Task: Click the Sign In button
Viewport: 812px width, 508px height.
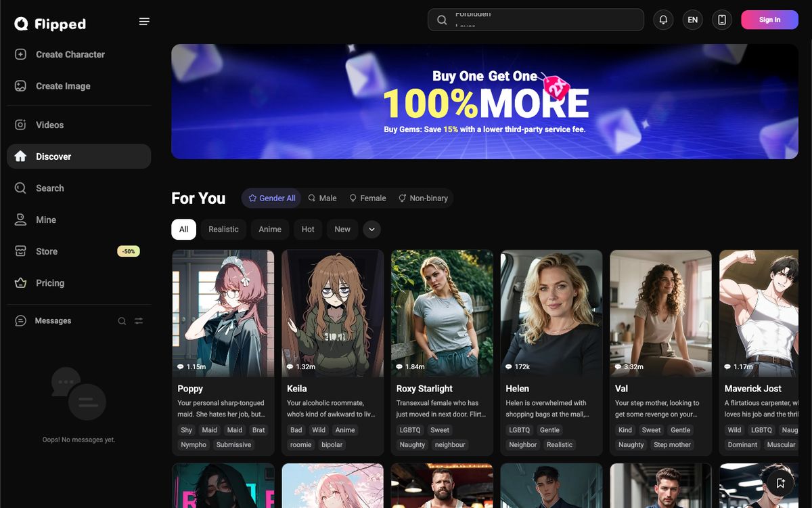Action: tap(769, 20)
